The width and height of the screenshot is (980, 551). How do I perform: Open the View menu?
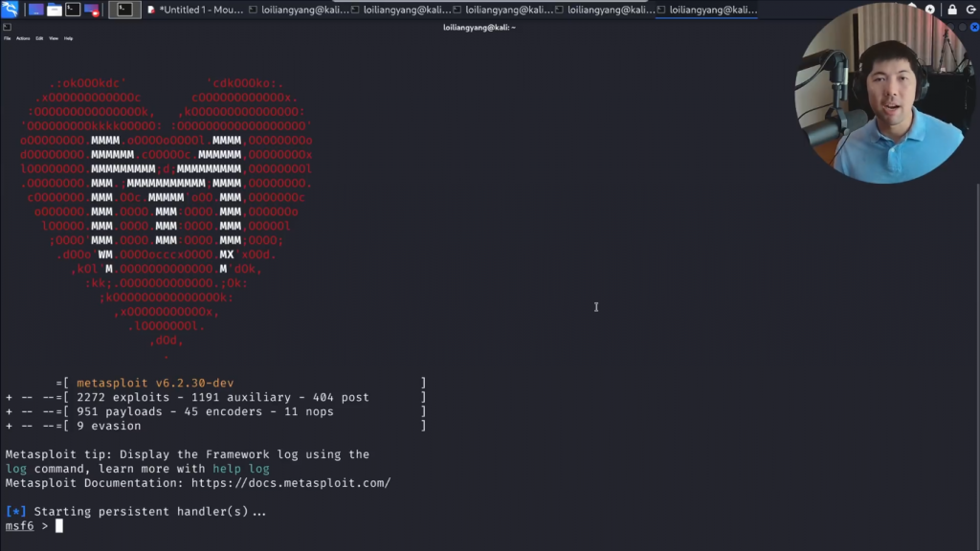(54, 38)
